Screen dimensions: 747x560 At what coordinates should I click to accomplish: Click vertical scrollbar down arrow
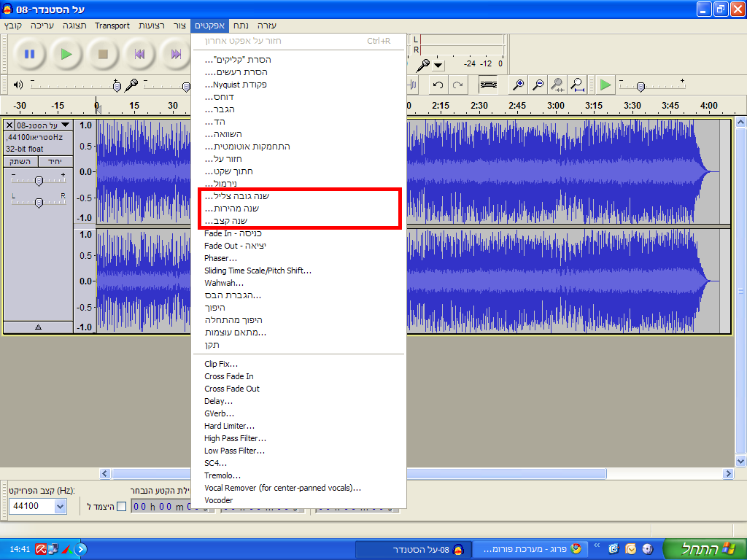(740, 461)
